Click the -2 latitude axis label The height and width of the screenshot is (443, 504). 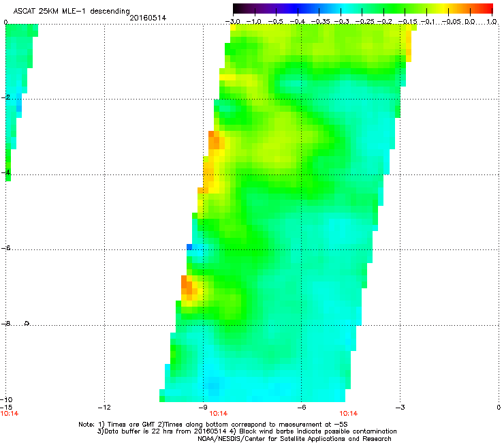5,97
